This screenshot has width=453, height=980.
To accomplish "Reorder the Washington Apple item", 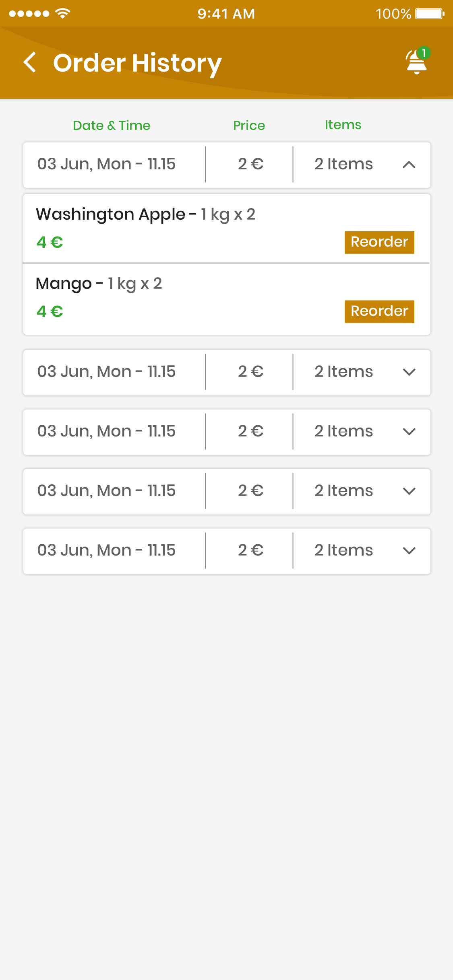I will (379, 242).
